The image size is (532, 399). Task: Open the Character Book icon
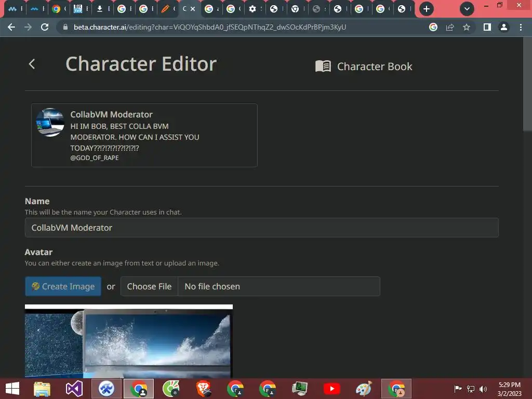323,66
